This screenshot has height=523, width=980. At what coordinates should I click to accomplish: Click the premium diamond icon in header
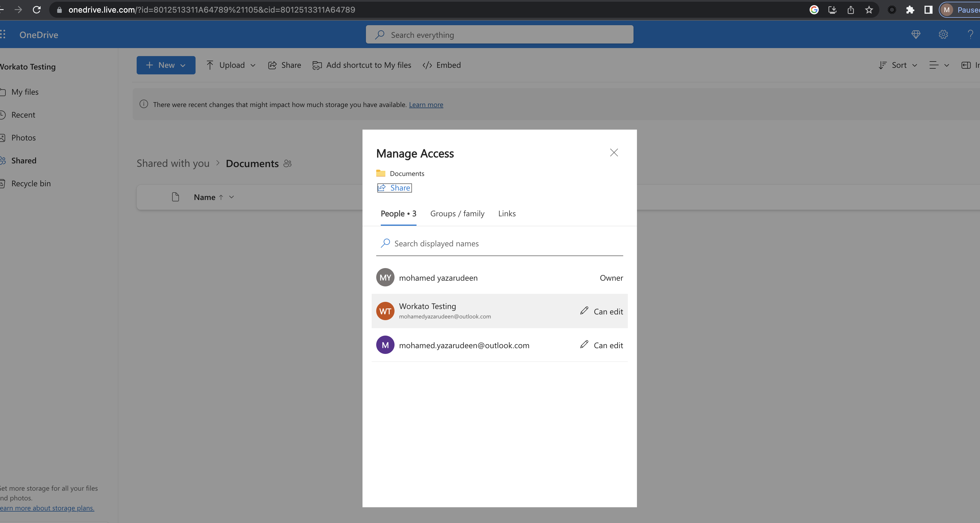916,35
